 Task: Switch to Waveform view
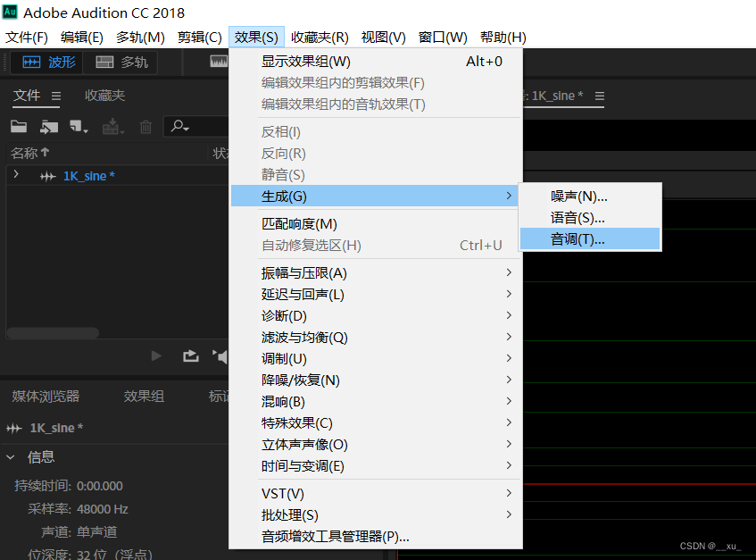[48, 63]
